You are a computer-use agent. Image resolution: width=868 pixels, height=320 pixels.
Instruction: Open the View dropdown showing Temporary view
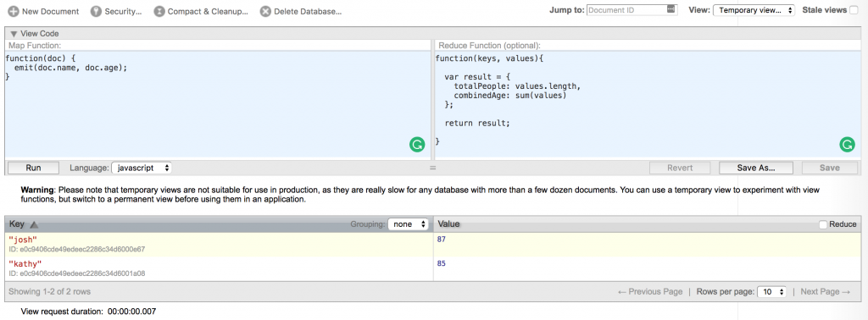click(x=754, y=10)
